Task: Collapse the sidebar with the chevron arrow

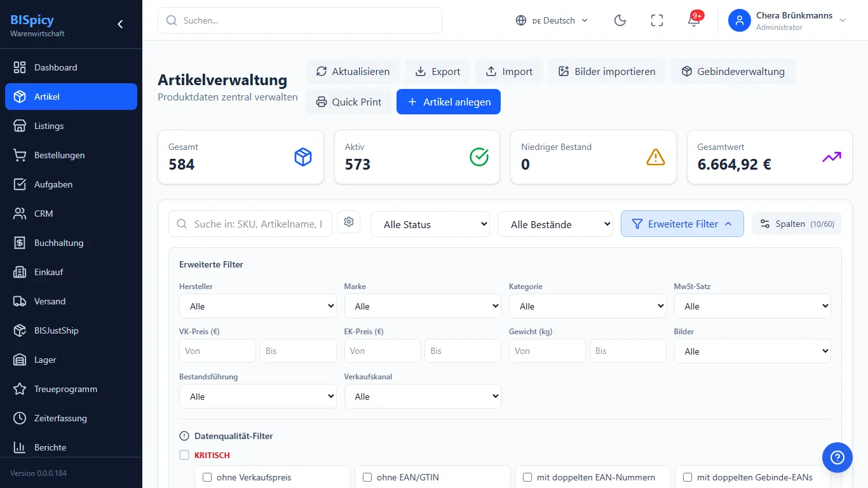Action: [x=120, y=24]
